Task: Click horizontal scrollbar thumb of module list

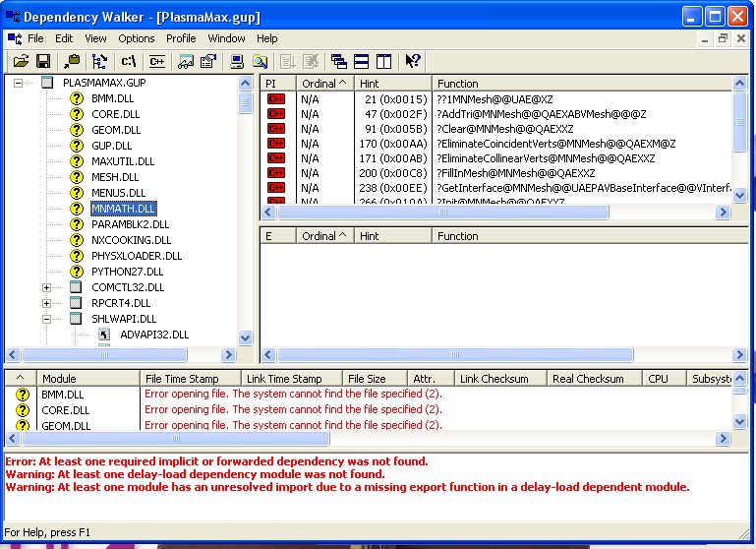Action: tap(176, 439)
